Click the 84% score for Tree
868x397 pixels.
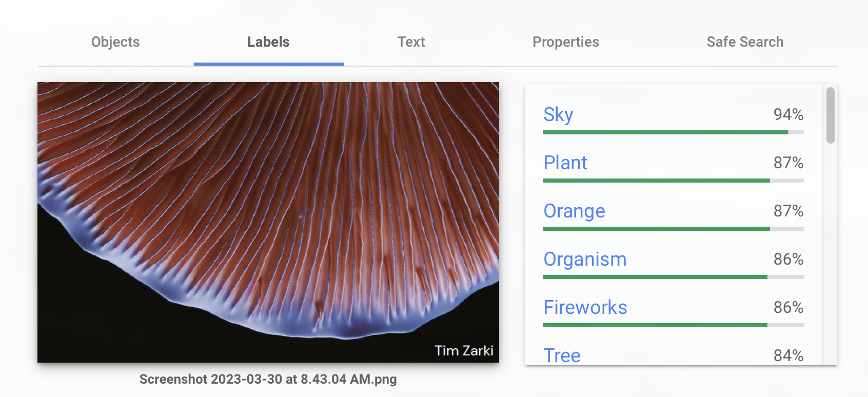pyautogui.click(x=788, y=355)
